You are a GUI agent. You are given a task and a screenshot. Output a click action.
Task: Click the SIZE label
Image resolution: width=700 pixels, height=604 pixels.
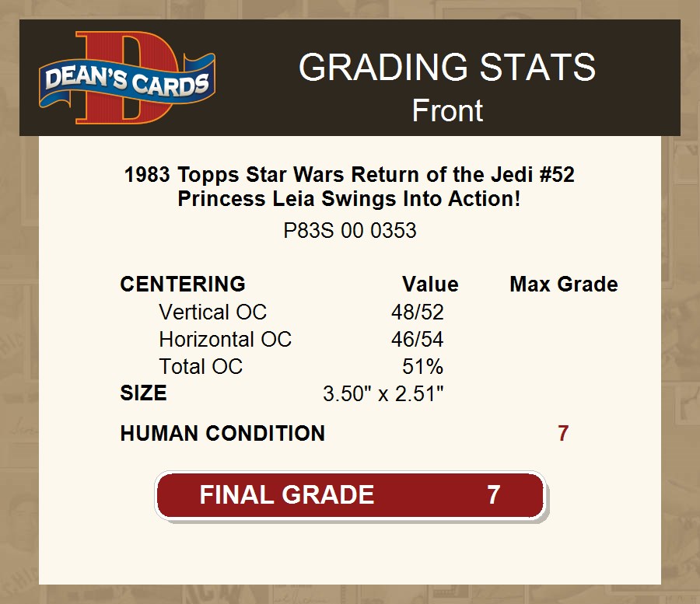click(143, 393)
